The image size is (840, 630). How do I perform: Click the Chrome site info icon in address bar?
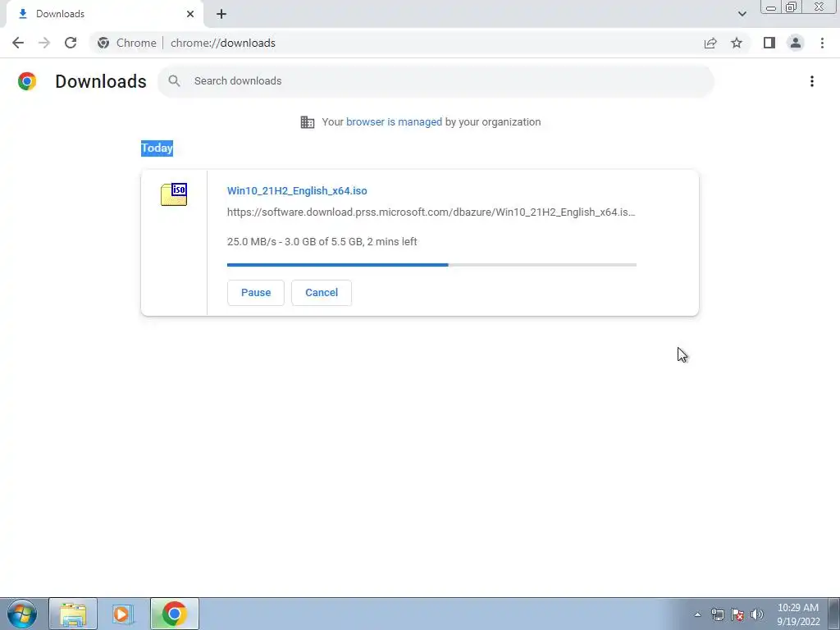pyautogui.click(x=103, y=43)
